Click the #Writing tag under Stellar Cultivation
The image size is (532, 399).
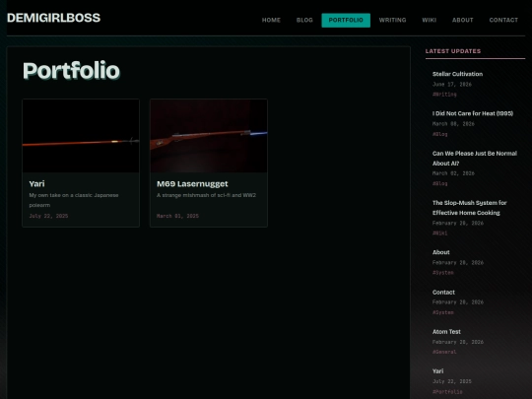pyautogui.click(x=444, y=95)
